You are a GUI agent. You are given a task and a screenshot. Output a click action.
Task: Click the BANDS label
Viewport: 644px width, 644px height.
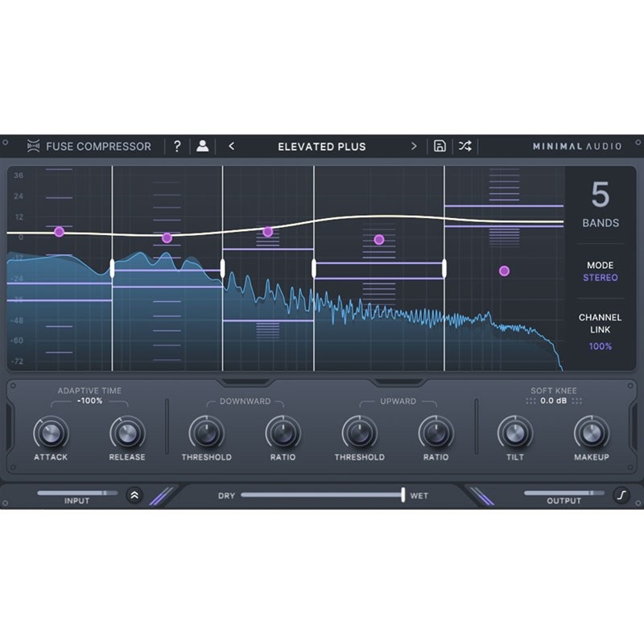[x=600, y=223]
